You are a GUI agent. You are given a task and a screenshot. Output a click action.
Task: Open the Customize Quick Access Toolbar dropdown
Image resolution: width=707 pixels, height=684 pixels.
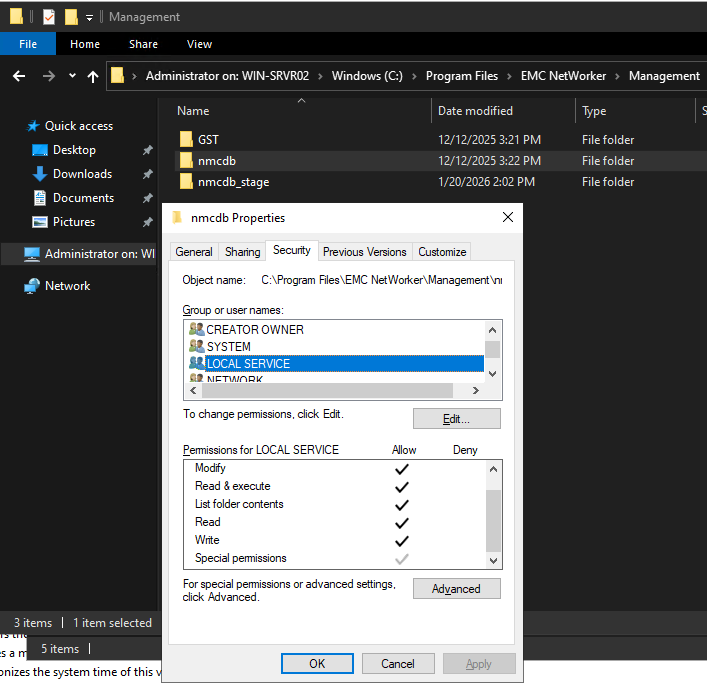tap(89, 18)
